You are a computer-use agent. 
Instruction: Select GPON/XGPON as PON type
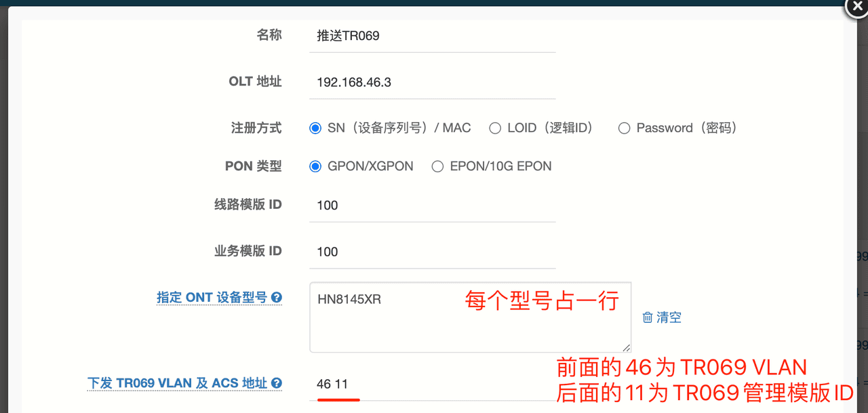click(315, 166)
